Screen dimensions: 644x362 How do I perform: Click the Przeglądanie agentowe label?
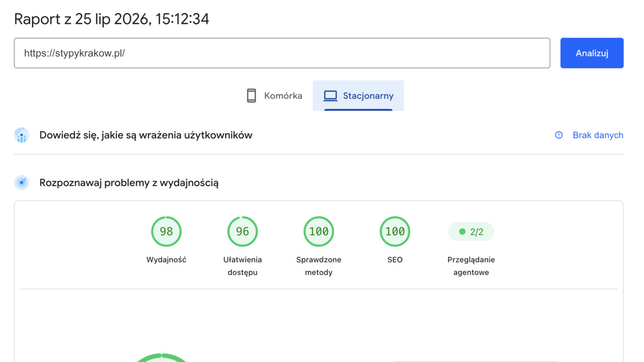471,266
